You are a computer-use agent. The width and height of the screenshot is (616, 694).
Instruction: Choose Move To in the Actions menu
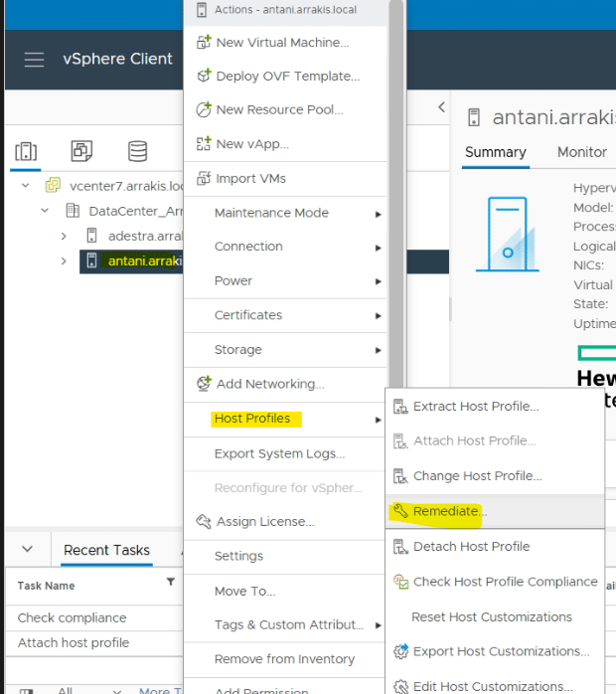[x=285, y=591]
